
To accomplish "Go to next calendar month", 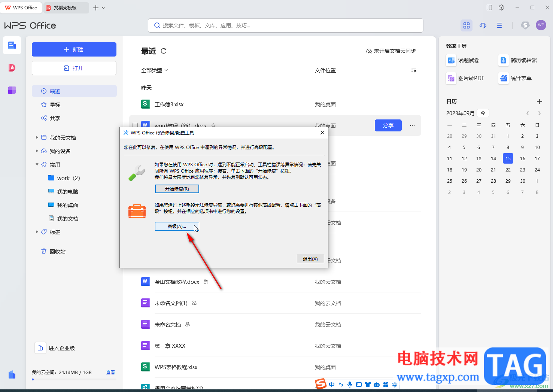I will click(540, 113).
